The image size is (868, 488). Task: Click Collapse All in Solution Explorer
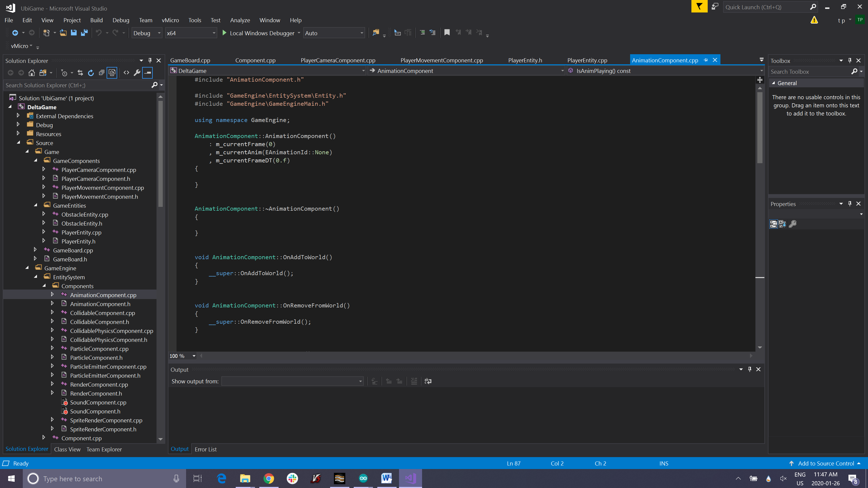[101, 73]
